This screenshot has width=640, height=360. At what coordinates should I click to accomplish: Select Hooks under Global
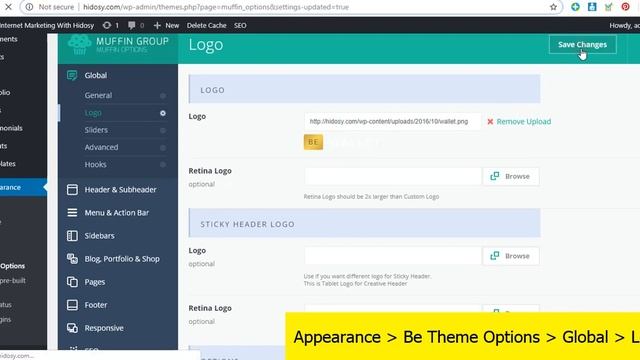[96, 164]
